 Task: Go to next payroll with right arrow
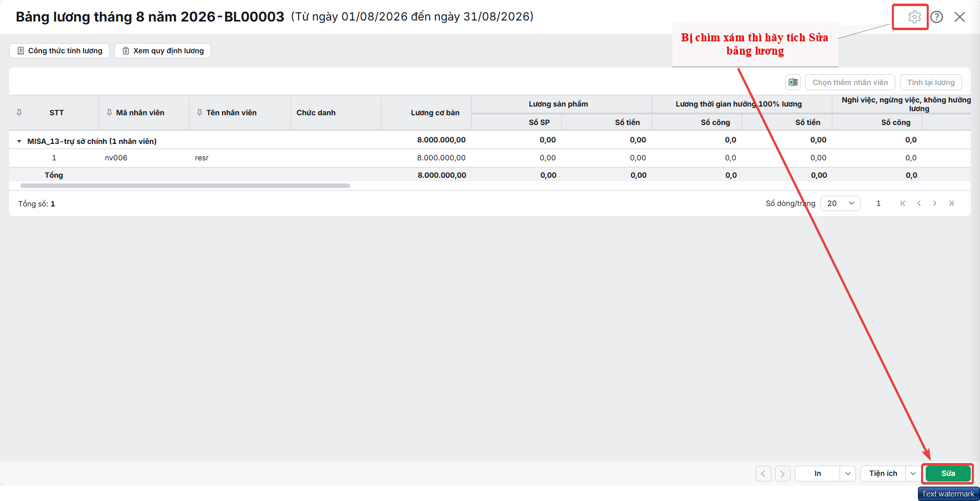782,474
